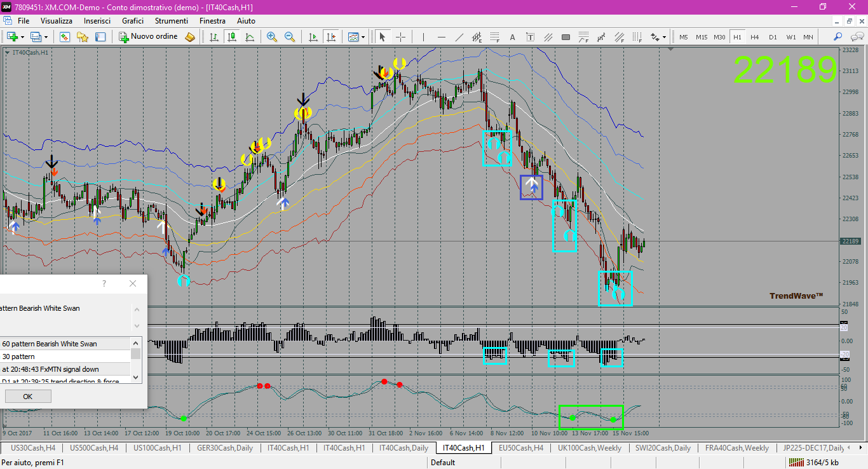The image size is (868, 469).
Task: Select the parallel lines channel tool
Action: point(548,37)
